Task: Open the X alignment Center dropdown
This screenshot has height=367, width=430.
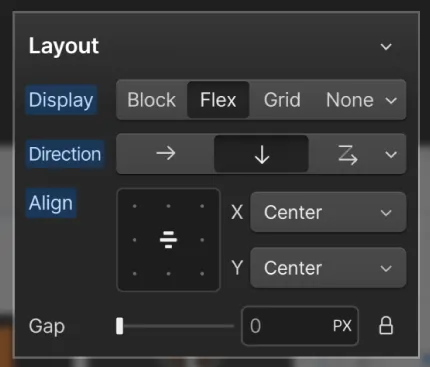Action: point(328,212)
